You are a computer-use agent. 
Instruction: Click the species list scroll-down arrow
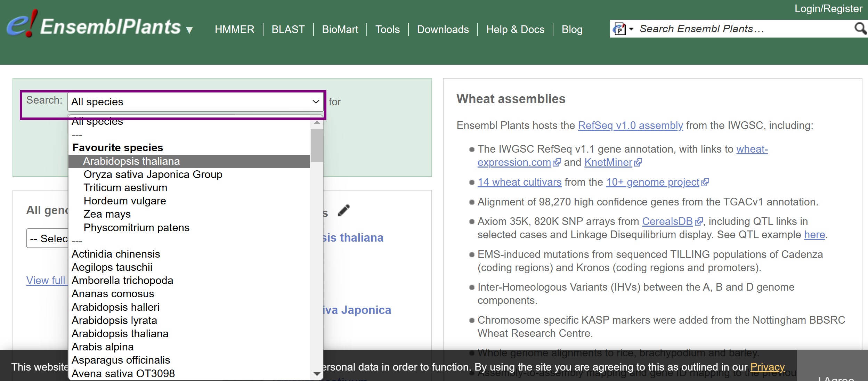coord(317,374)
